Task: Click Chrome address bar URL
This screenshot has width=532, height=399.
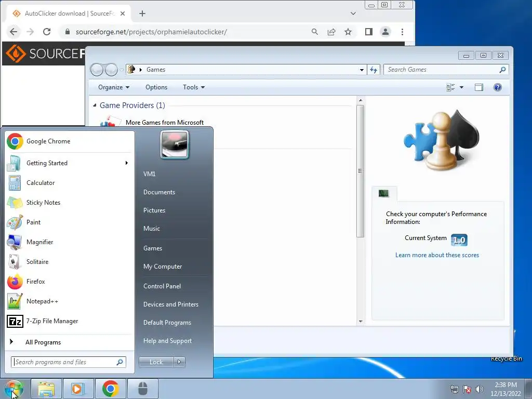Action: click(151, 32)
